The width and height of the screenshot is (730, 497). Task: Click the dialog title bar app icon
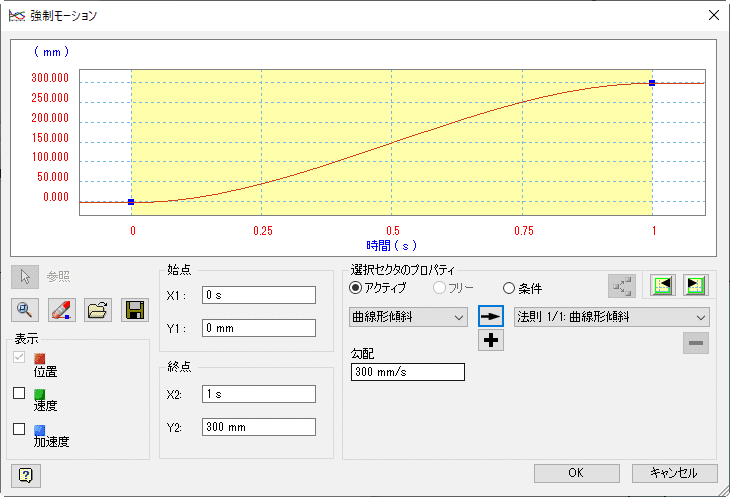[x=17, y=16]
